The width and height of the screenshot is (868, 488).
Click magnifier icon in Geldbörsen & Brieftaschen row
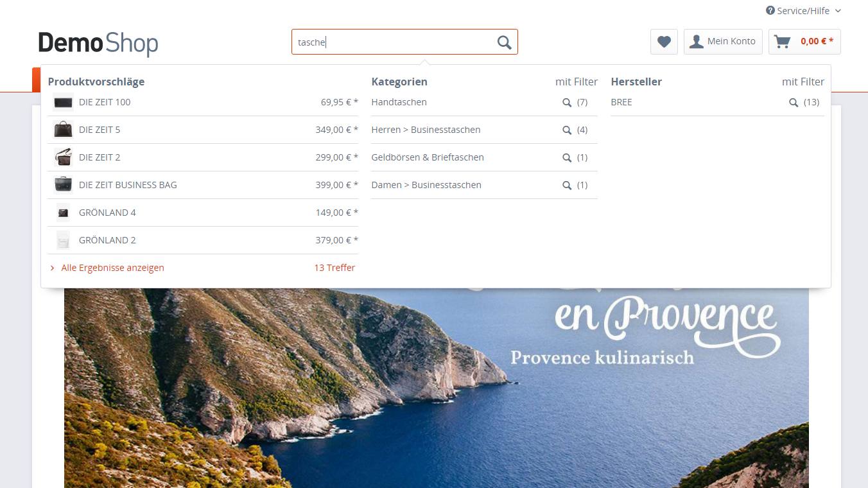(567, 158)
